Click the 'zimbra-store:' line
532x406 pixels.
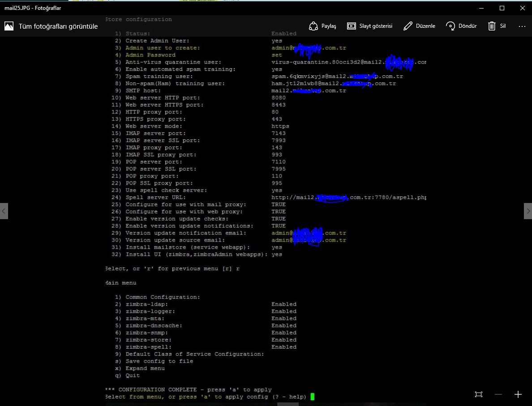(x=149, y=340)
